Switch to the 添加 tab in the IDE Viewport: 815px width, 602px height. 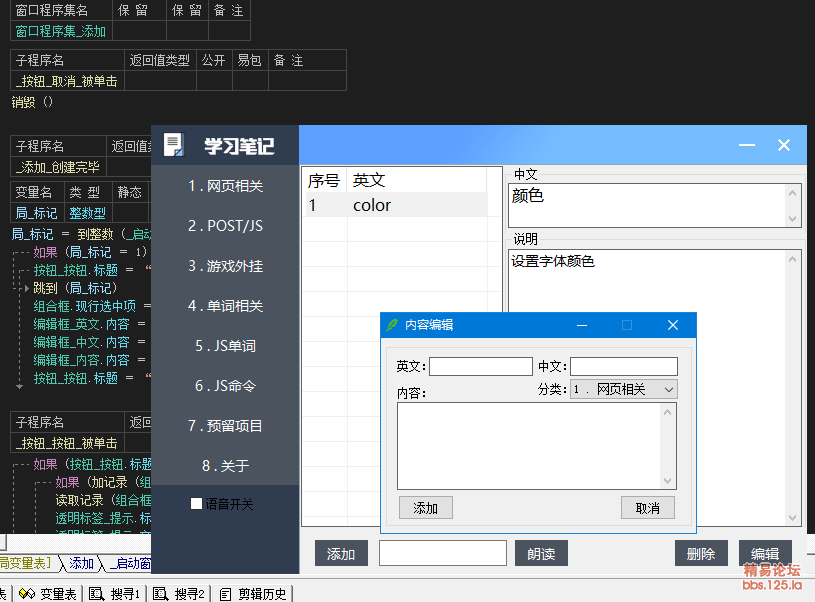82,563
